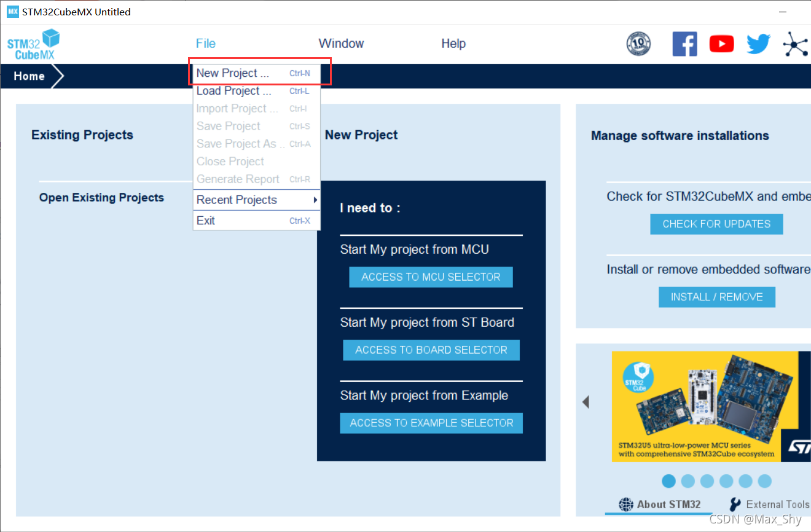
Task: Open the STM32U5 promotional banner
Action: (711, 406)
